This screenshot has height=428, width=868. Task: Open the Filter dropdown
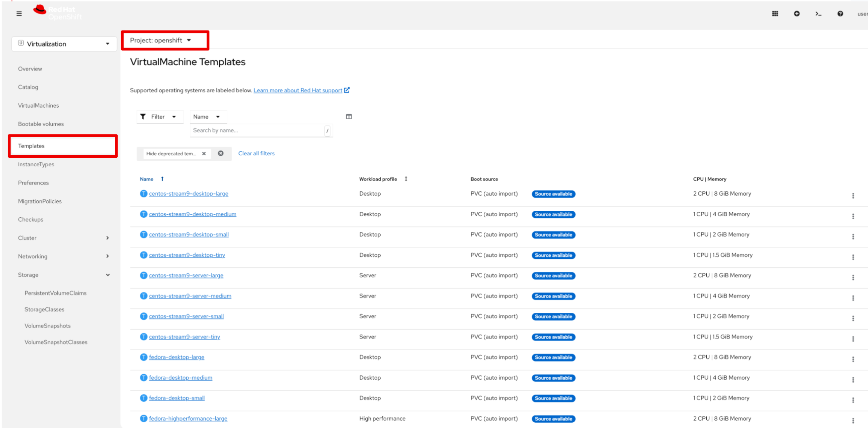(158, 117)
